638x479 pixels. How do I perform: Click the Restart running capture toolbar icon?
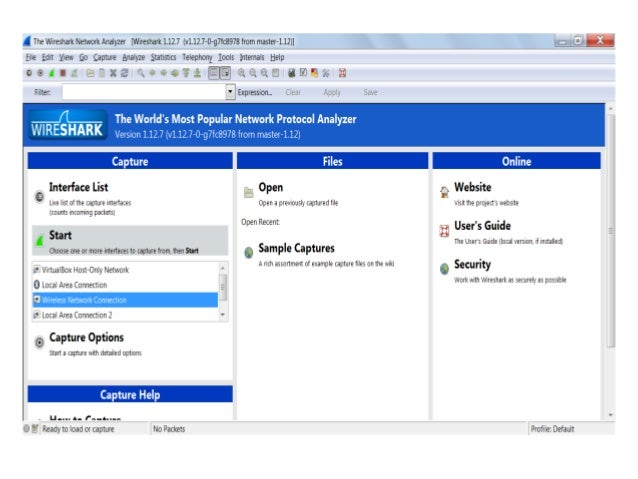[x=74, y=73]
